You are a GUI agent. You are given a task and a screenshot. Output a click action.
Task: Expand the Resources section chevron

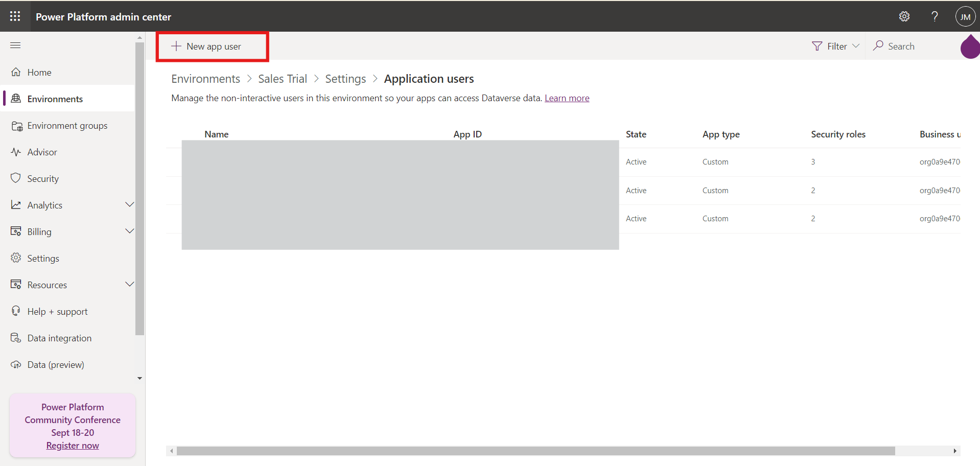coord(129,285)
